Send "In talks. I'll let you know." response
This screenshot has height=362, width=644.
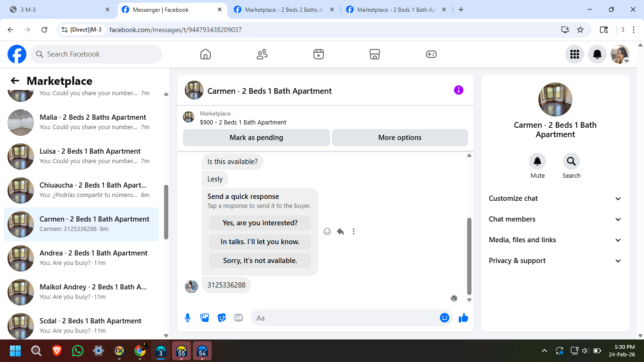click(x=260, y=242)
